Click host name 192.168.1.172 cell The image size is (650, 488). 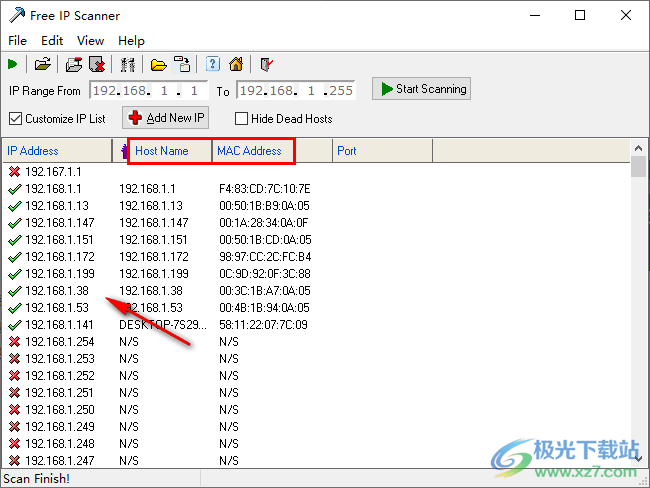tap(154, 257)
